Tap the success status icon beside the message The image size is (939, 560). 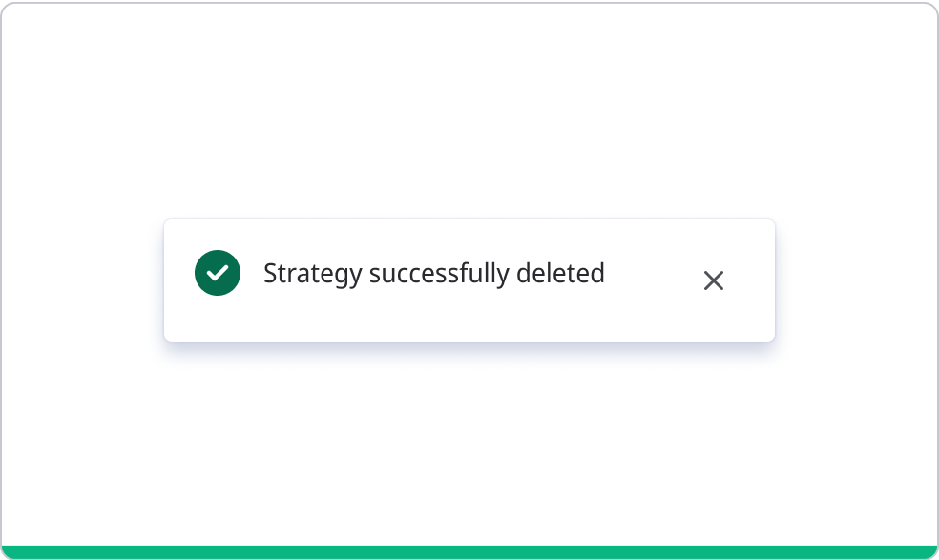pyautogui.click(x=218, y=274)
